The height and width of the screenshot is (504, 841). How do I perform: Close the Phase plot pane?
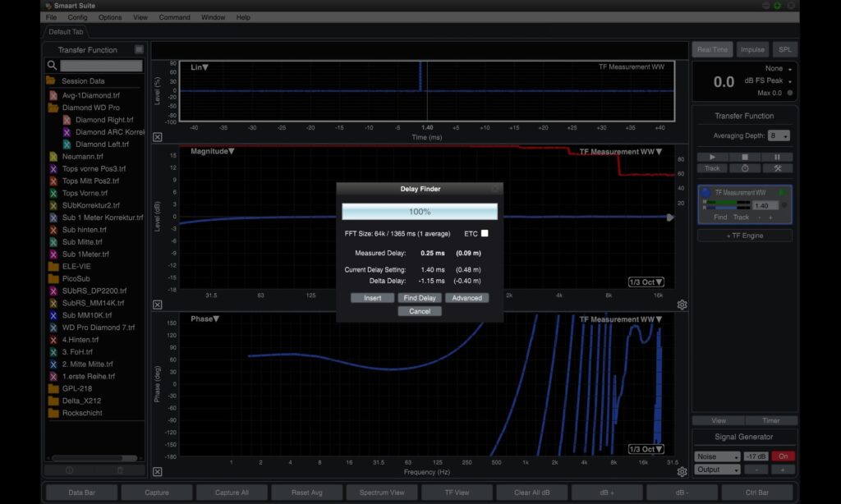[x=157, y=472]
